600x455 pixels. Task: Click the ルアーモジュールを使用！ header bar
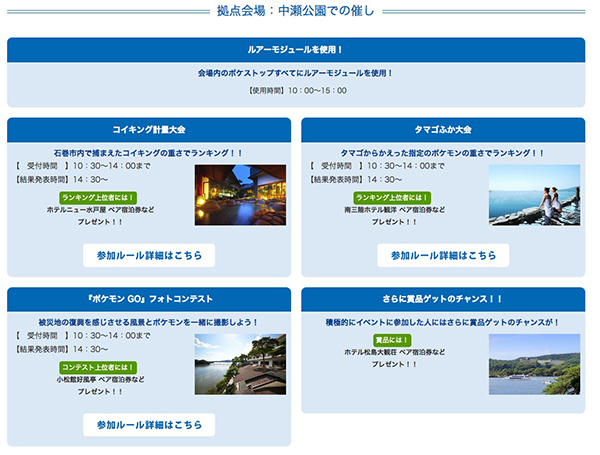click(x=296, y=50)
